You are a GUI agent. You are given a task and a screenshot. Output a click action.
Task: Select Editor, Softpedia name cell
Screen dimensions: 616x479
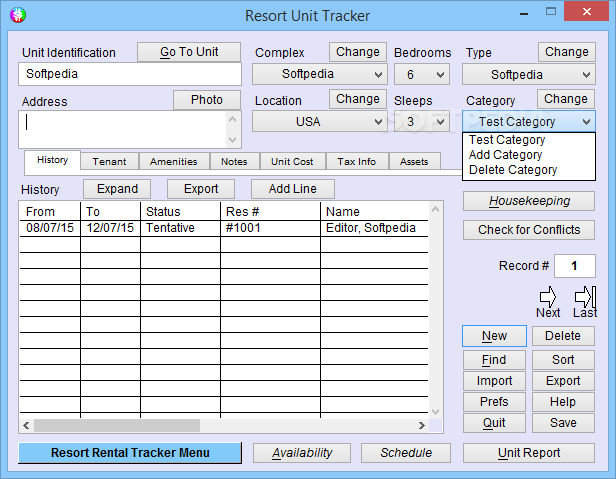click(x=374, y=228)
